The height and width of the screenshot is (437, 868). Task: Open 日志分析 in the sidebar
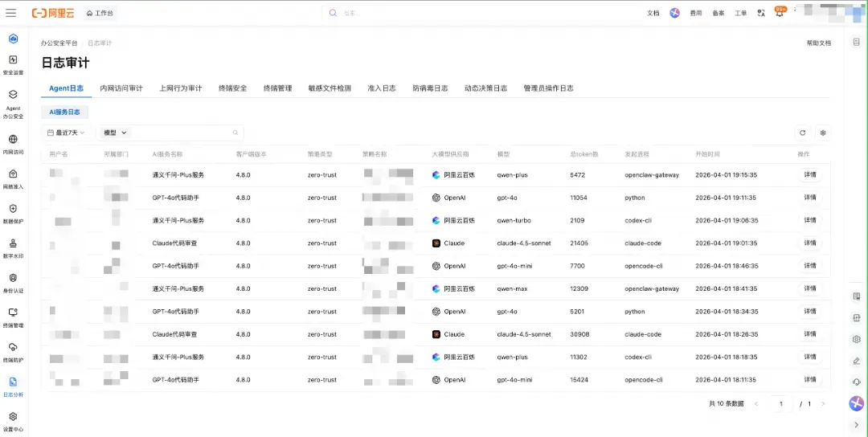[x=14, y=387]
